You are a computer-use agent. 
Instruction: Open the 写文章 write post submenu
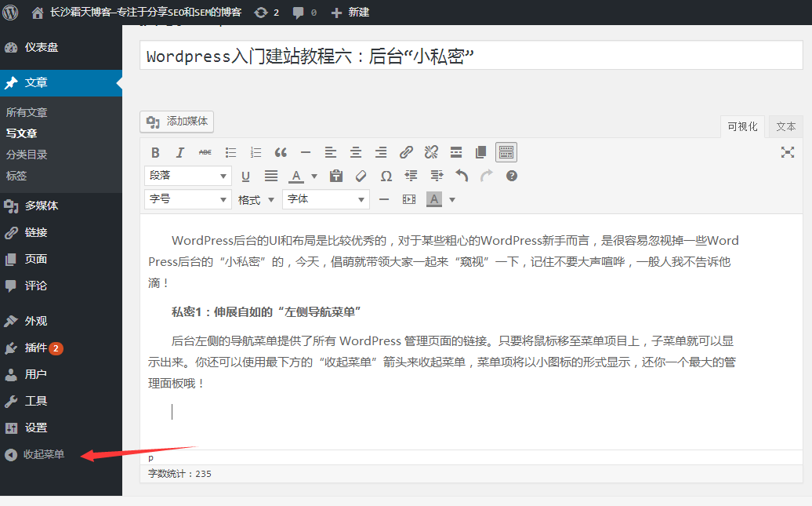(21, 133)
